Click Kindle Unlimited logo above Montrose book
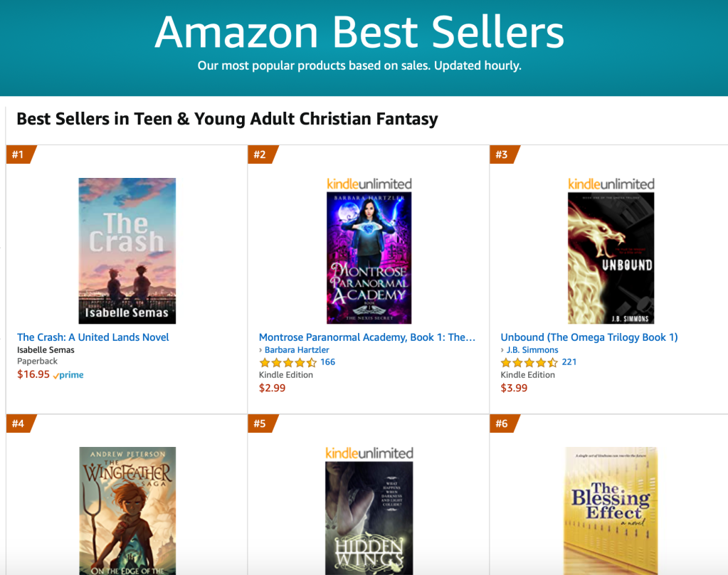The image size is (728, 575). coord(369,184)
